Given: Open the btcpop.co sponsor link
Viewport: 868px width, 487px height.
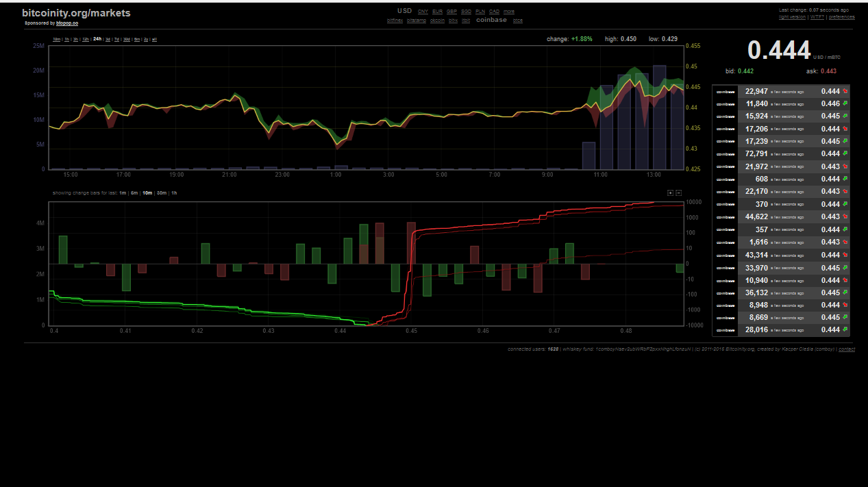Looking at the screenshot, I should click(67, 23).
